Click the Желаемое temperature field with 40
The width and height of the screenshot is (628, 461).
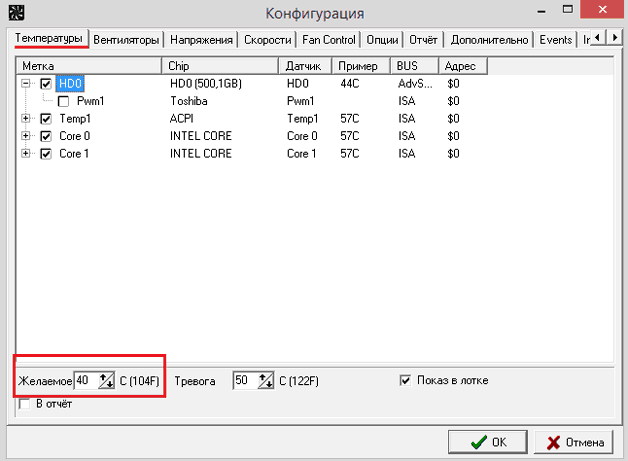[86, 380]
